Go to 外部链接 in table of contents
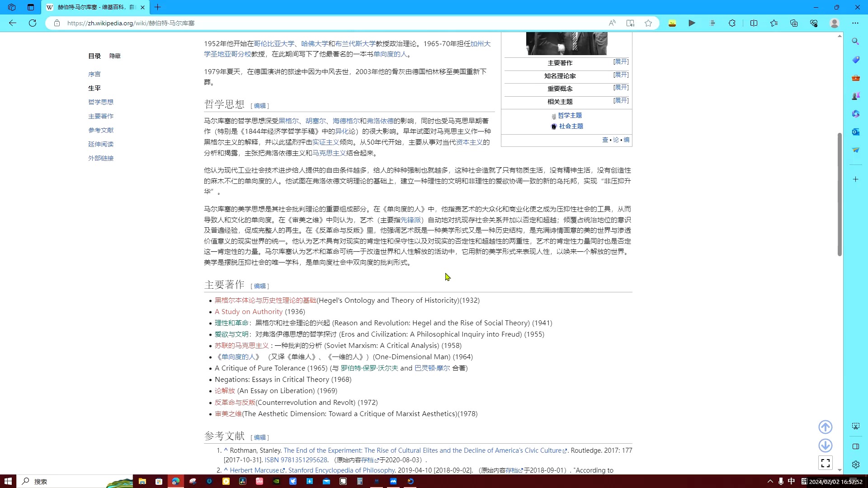Viewport: 868px width, 488px height. click(101, 158)
